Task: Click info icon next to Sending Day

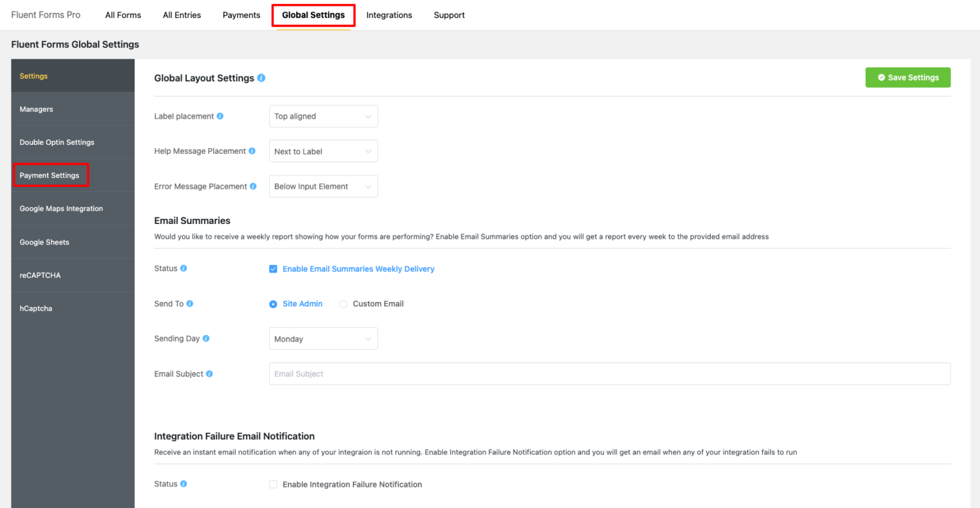Action: [x=206, y=339]
